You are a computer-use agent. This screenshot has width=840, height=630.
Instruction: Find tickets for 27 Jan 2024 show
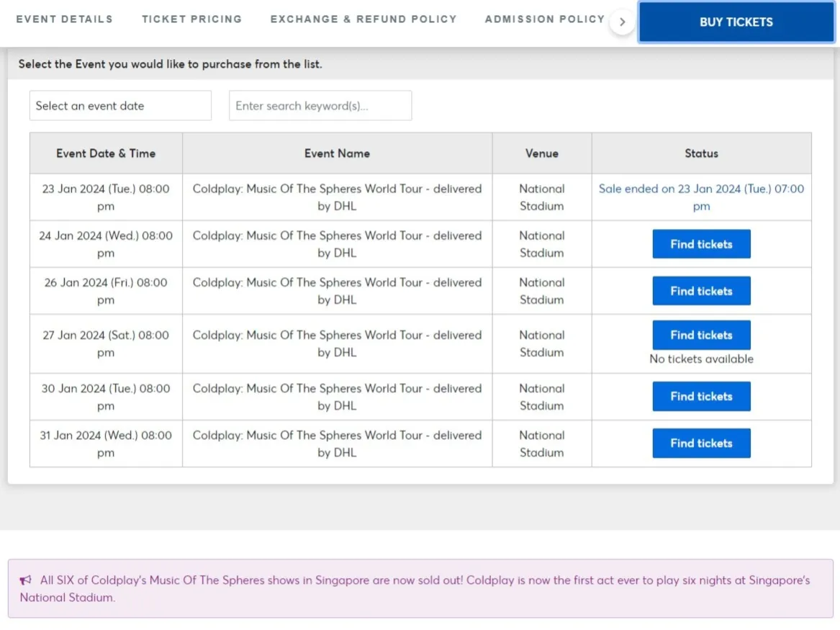pos(701,335)
